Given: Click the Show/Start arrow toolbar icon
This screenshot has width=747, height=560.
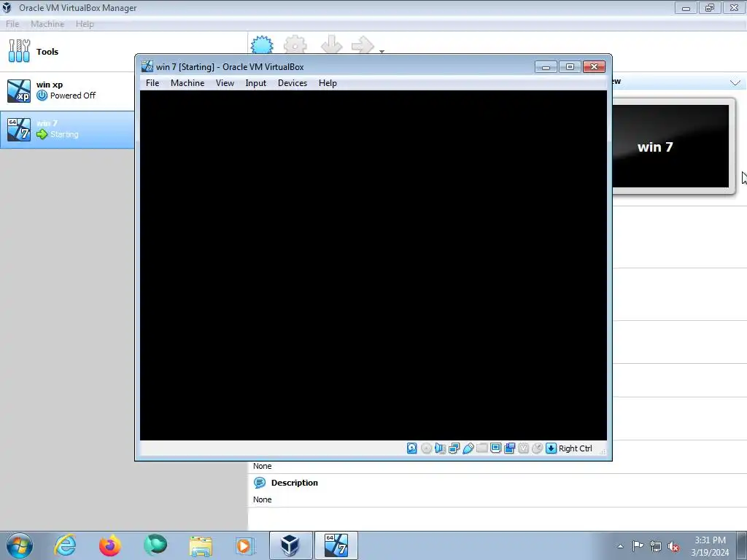Looking at the screenshot, I should click(363, 45).
